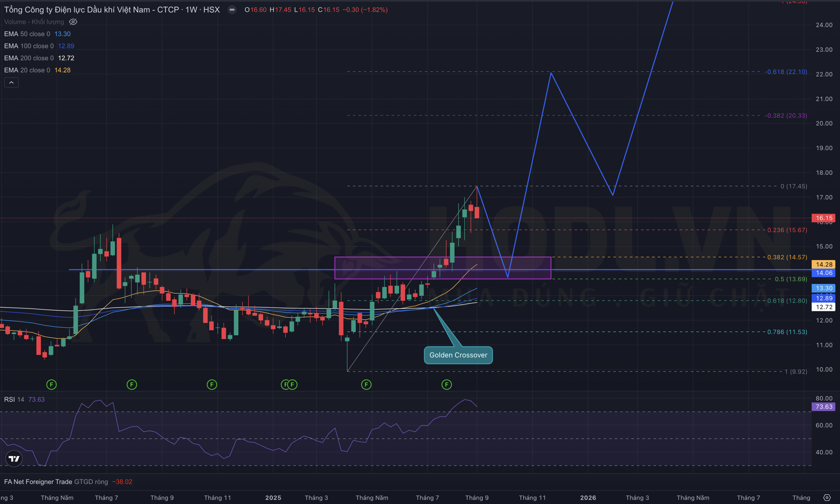The image size is (840, 504).
Task: Click the F marker just below Golden Crossover
Action: (x=446, y=385)
